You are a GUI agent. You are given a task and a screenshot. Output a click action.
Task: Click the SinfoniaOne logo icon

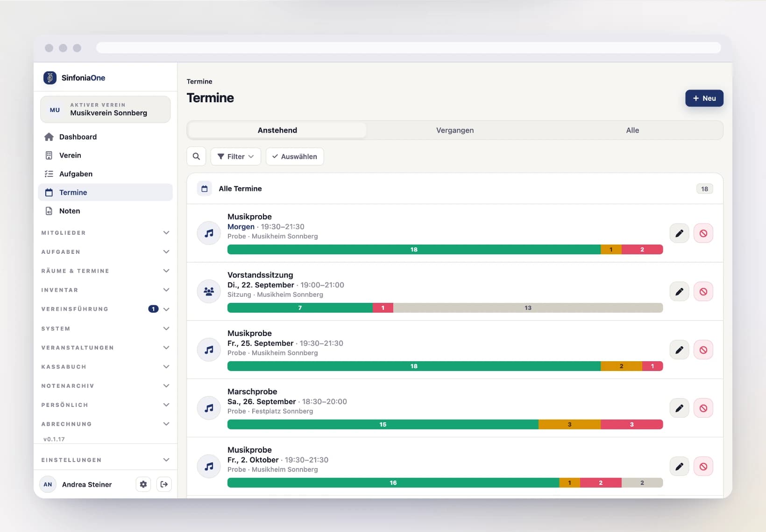[50, 78]
